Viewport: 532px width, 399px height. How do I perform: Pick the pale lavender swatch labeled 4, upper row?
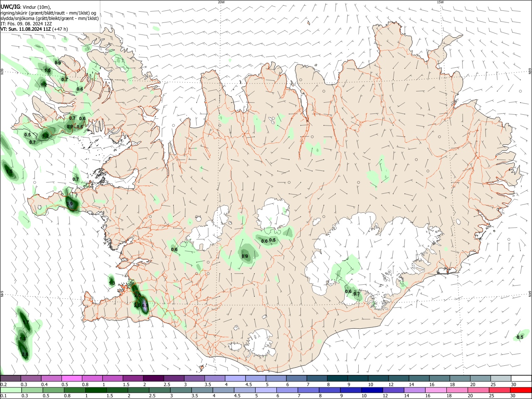pyautogui.click(x=235, y=379)
